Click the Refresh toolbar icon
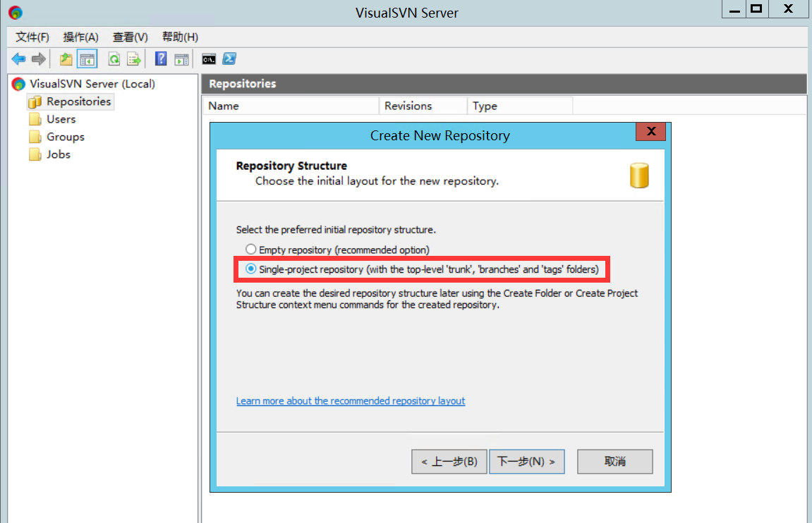 114,59
